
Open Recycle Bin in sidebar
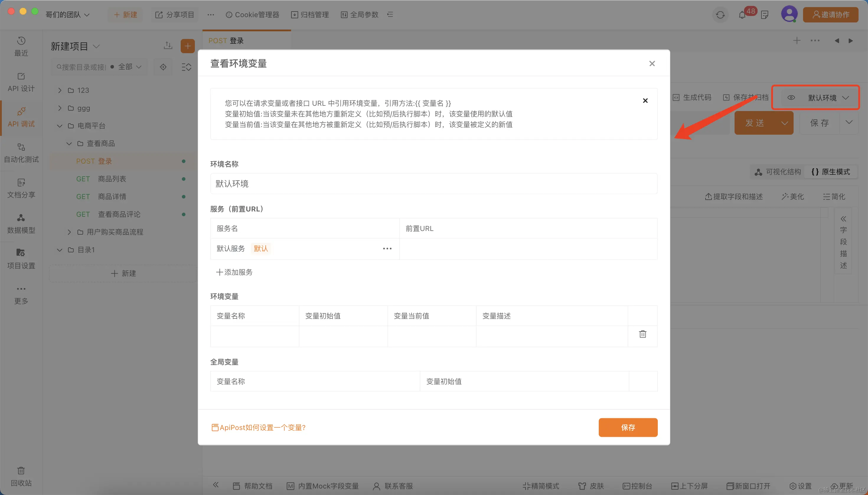pos(21,476)
